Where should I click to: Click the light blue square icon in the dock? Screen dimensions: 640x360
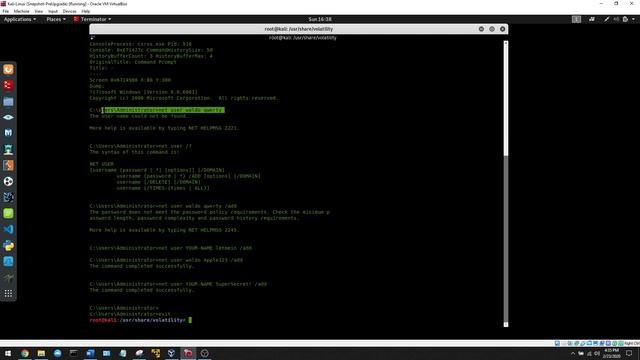(x=8, y=261)
